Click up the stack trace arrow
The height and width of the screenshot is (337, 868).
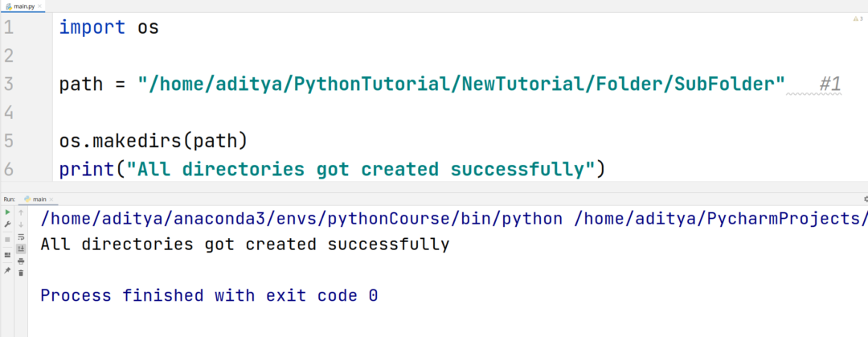(x=21, y=212)
